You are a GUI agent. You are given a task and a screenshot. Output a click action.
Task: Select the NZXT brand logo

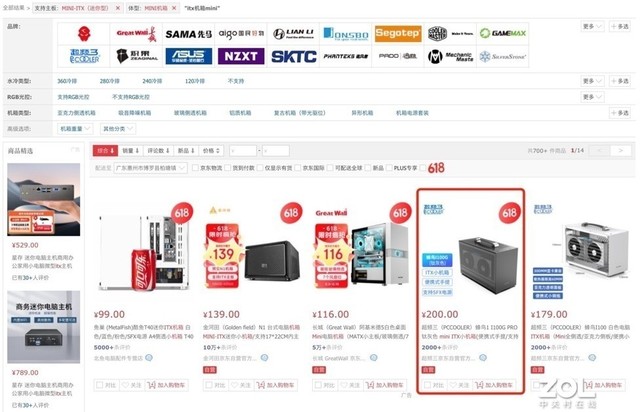[241, 56]
